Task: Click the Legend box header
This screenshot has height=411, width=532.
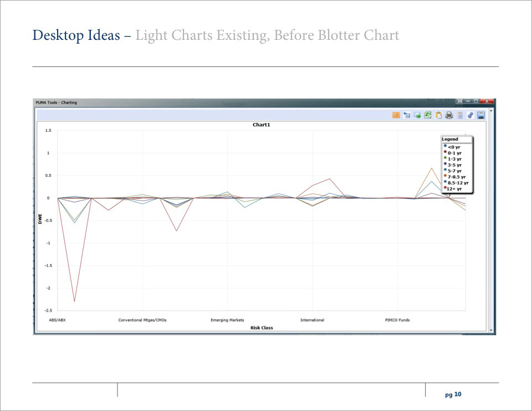Action: coord(450,139)
